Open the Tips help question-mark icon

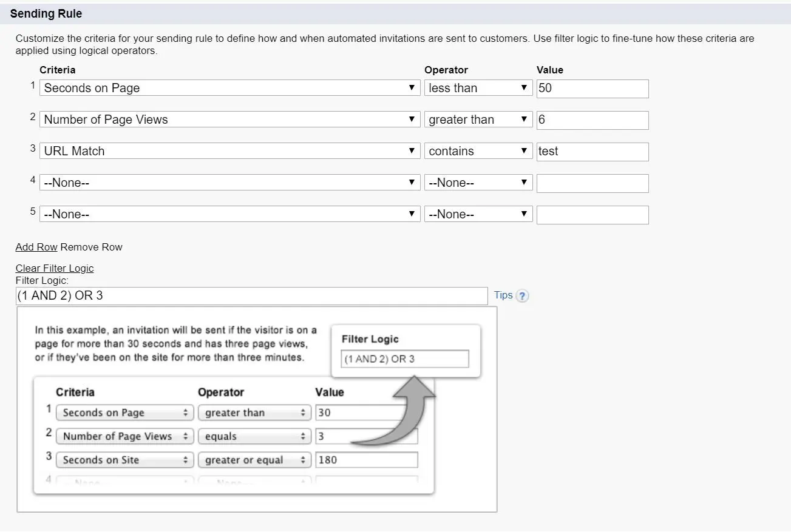click(x=522, y=296)
